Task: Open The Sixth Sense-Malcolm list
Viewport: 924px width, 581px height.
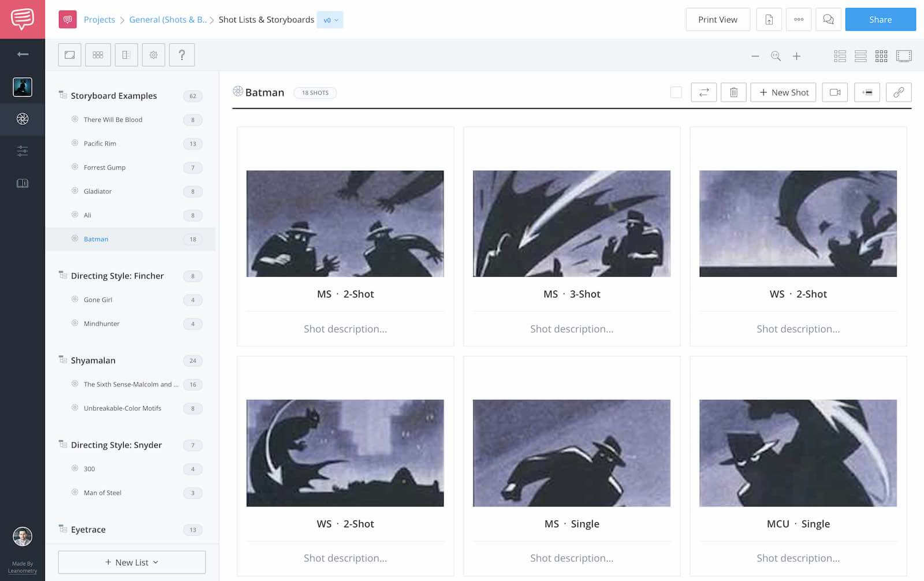Action: pyautogui.click(x=131, y=385)
